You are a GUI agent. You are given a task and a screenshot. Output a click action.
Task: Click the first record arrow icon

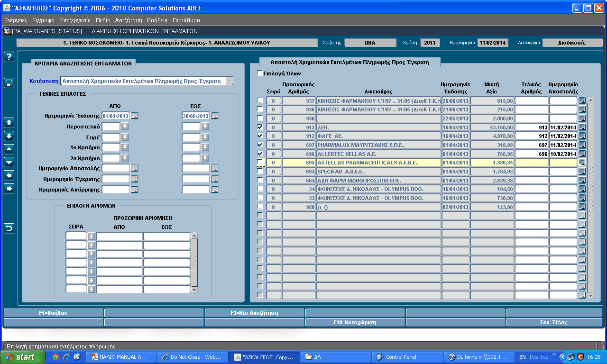(x=9, y=122)
